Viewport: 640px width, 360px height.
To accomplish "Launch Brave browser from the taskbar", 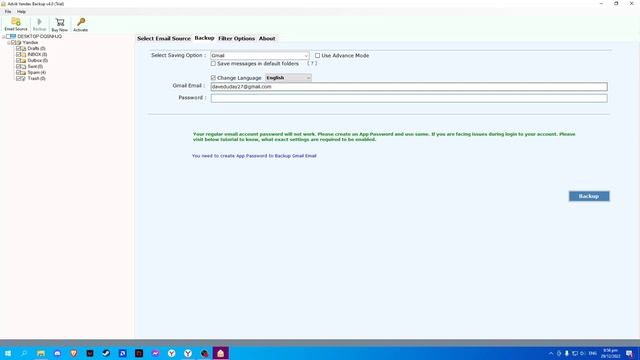I will (x=73, y=353).
